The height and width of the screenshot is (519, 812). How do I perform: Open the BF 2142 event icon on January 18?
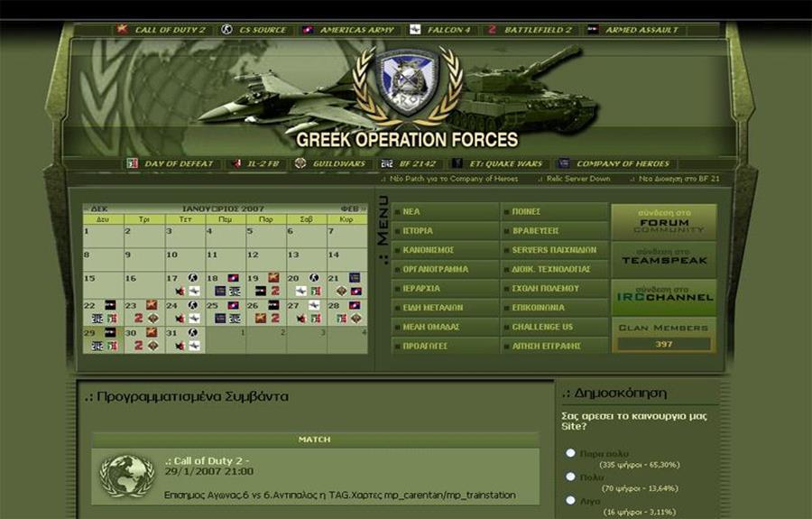tap(235, 292)
